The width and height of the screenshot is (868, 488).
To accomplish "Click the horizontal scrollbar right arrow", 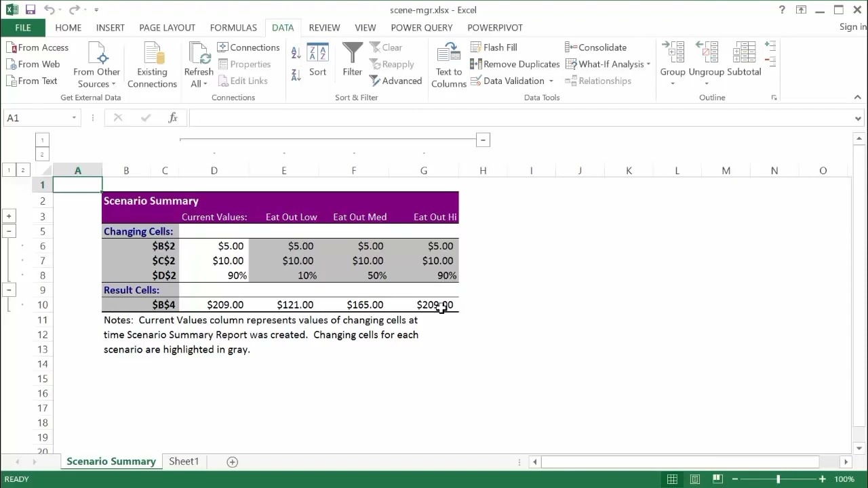I will click(x=845, y=462).
